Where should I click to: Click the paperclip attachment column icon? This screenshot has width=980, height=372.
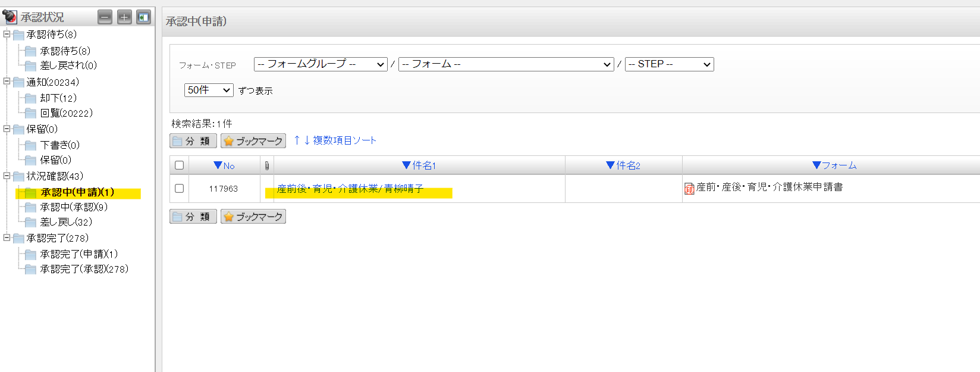click(x=267, y=165)
